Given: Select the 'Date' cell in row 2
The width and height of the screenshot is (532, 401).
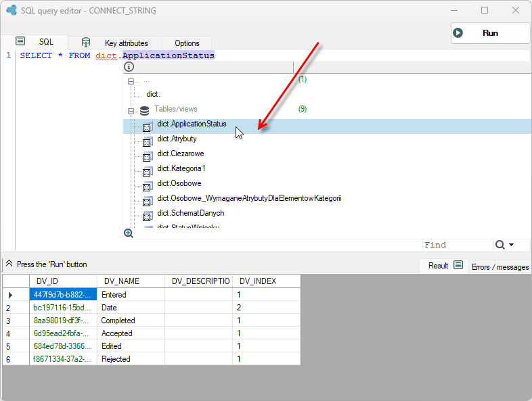Looking at the screenshot, I should [x=131, y=308].
